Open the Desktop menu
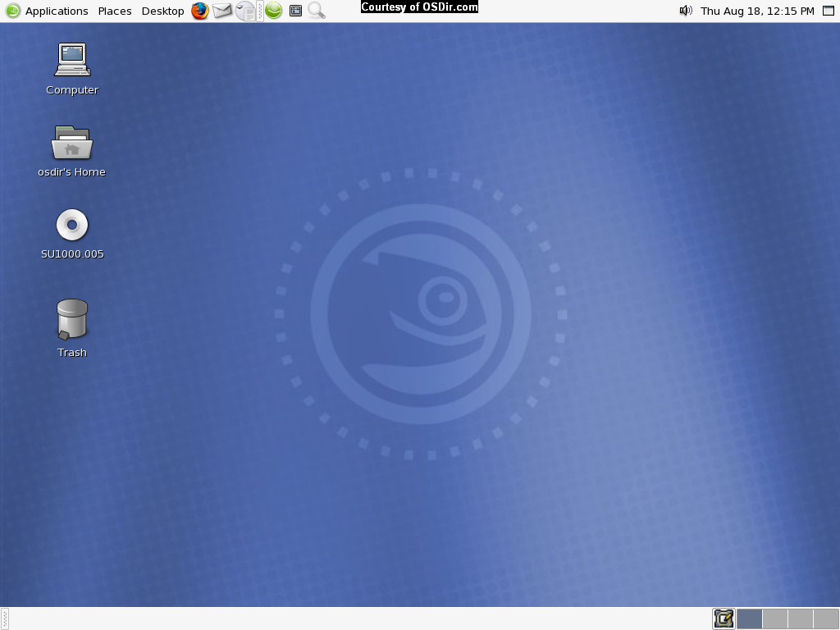Screen dimensions: 840x630 162,11
